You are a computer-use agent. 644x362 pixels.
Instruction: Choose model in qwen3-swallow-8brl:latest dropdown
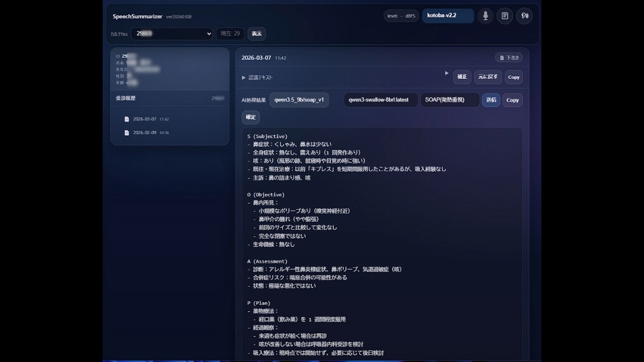(x=381, y=100)
